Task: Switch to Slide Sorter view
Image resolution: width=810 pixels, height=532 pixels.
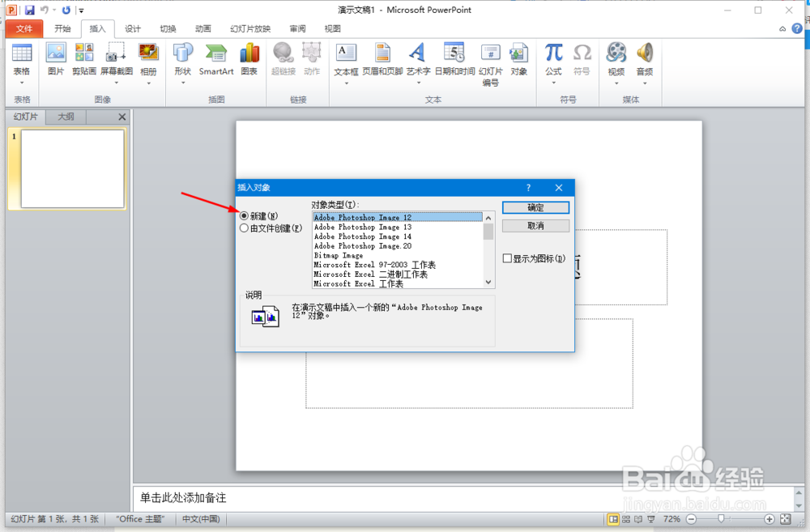Action: click(625, 519)
